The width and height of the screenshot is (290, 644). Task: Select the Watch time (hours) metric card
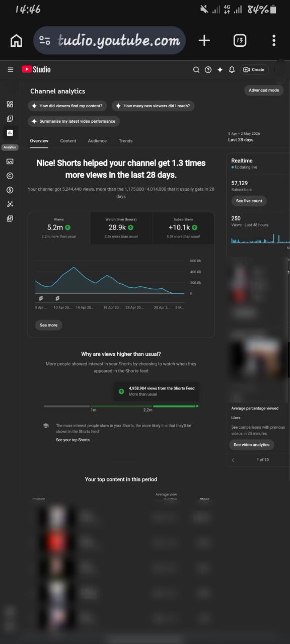[x=121, y=228]
